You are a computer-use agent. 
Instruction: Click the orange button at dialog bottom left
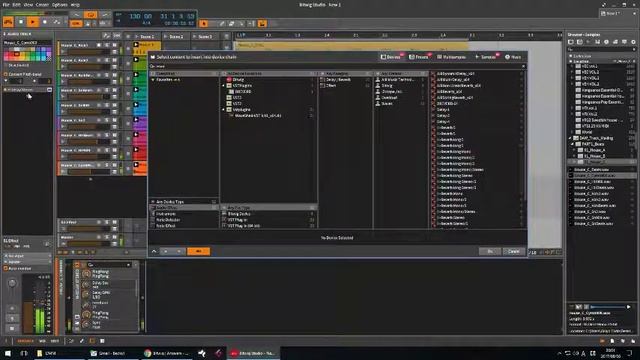198,251
